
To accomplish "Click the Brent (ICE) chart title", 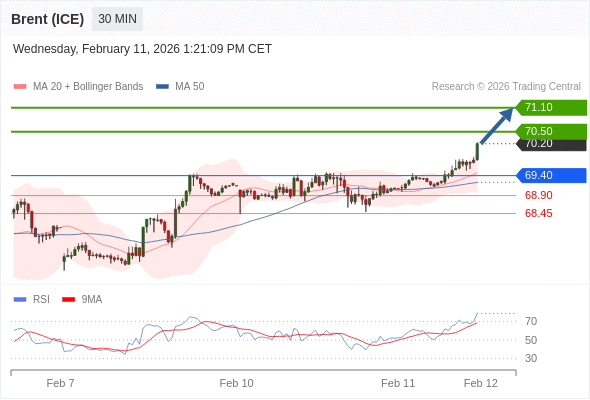I will [47, 19].
